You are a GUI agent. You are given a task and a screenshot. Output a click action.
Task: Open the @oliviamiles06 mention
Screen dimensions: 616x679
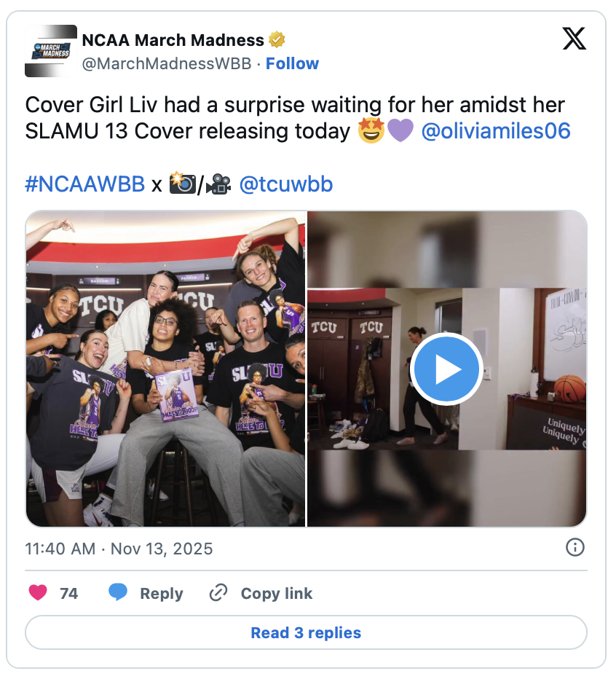[x=496, y=131]
